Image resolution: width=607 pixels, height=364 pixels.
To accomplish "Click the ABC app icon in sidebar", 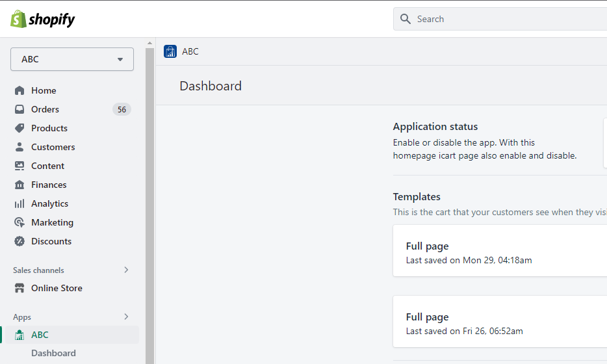I will point(19,335).
